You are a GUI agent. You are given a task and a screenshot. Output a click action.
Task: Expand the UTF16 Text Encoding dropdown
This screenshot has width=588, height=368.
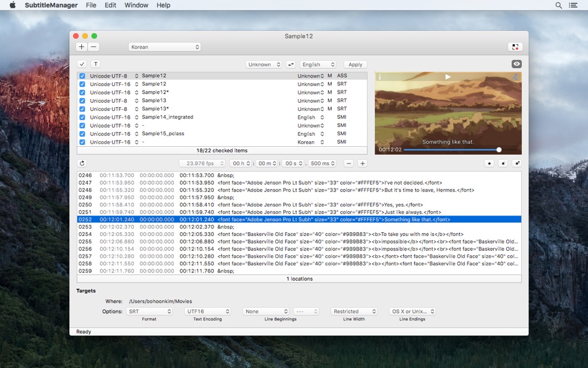click(x=207, y=311)
